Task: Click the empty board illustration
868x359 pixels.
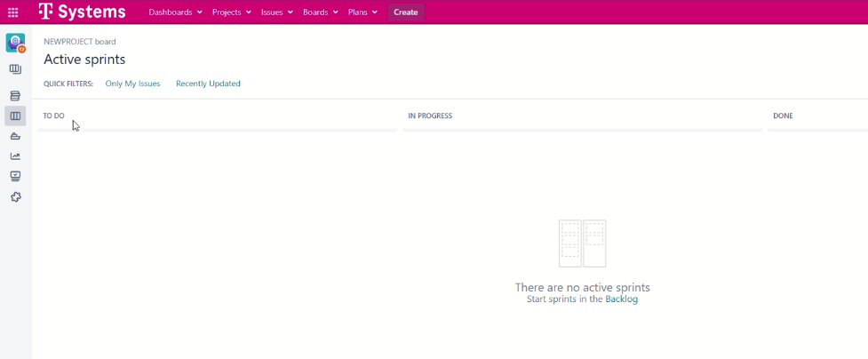Action: (582, 243)
